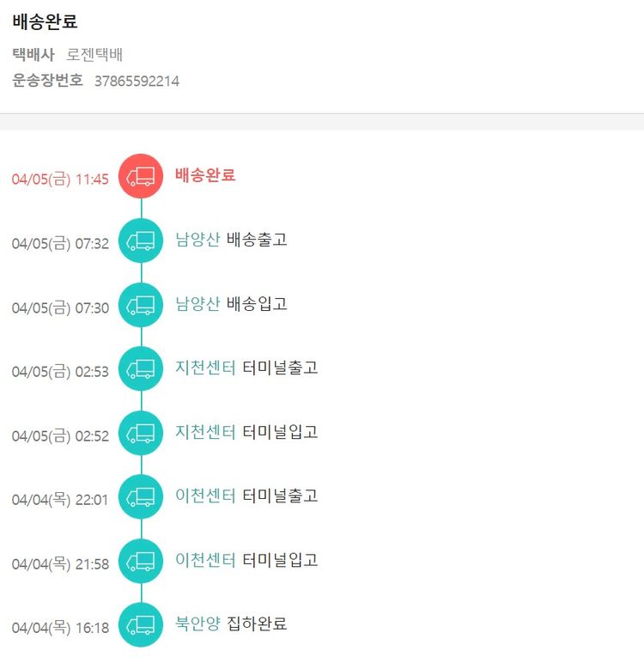Click the 지천센터 터미널입고 truck icon

[x=140, y=433]
